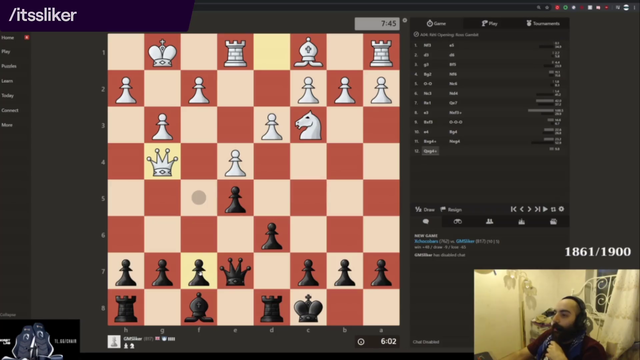Viewport: 640px width, 360px height.
Task: Select the highlighted move 12. Qxg4+
Action: pos(430,151)
